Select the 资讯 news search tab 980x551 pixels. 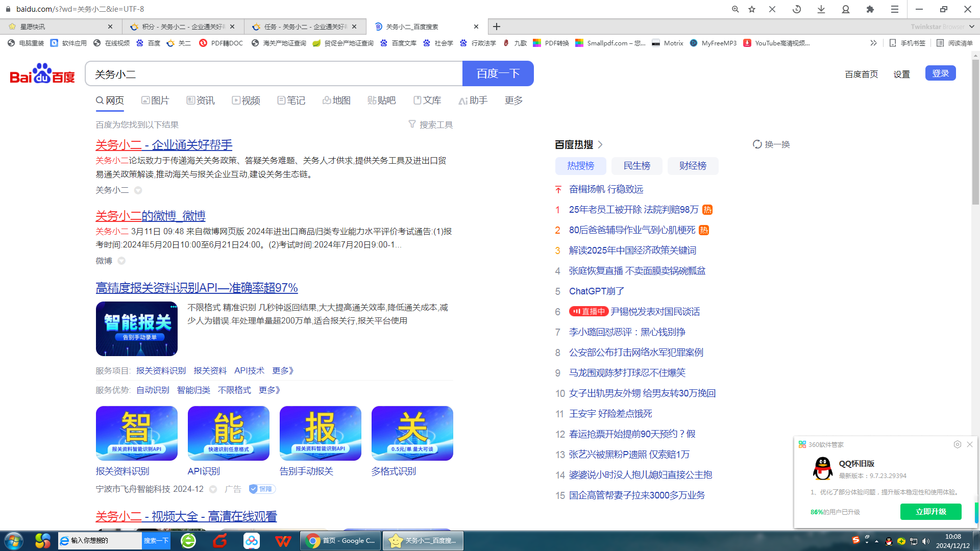pyautogui.click(x=201, y=101)
